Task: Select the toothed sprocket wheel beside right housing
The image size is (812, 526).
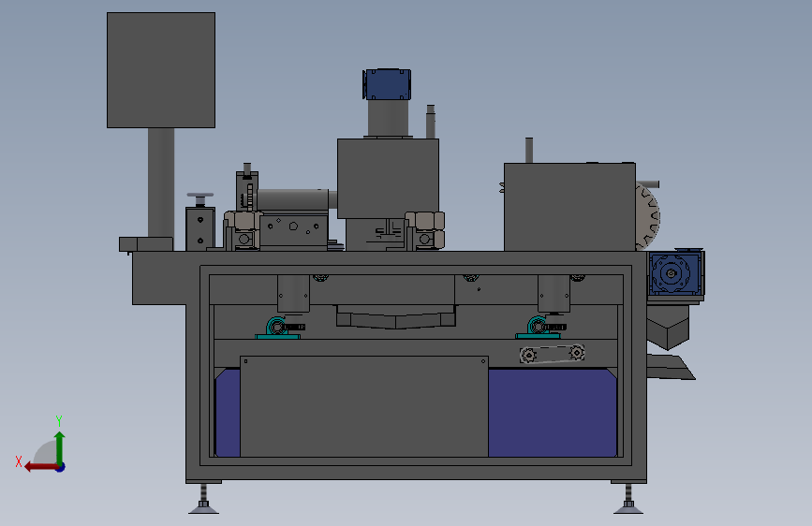Action: [648, 216]
